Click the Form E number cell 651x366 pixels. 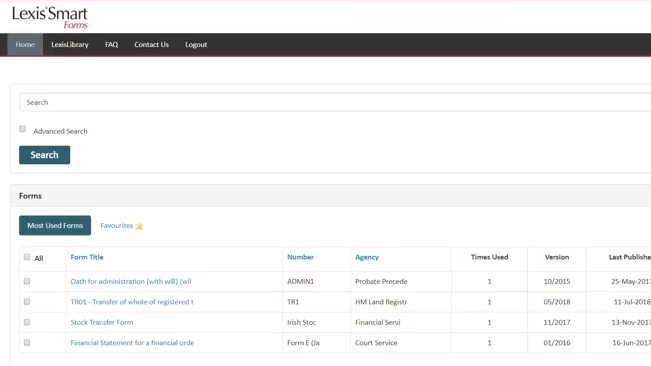pos(303,343)
